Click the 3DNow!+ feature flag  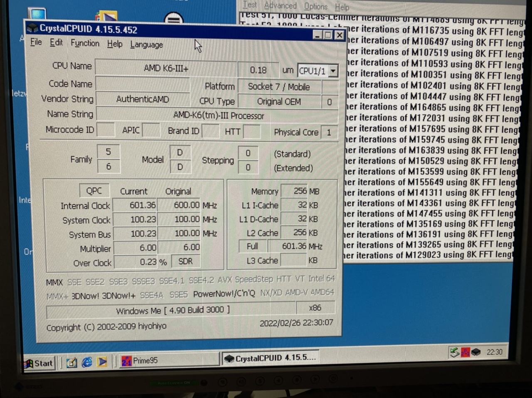pyautogui.click(x=119, y=295)
